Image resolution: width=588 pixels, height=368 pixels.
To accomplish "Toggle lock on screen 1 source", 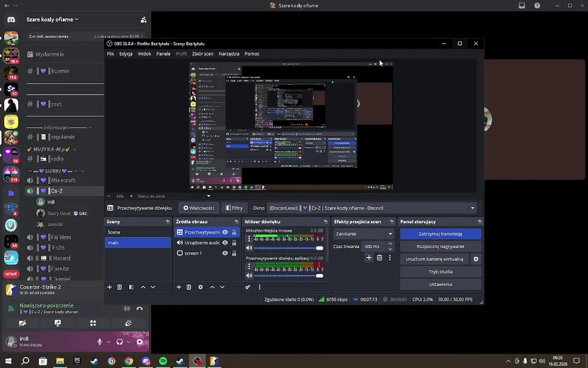I will tap(234, 253).
